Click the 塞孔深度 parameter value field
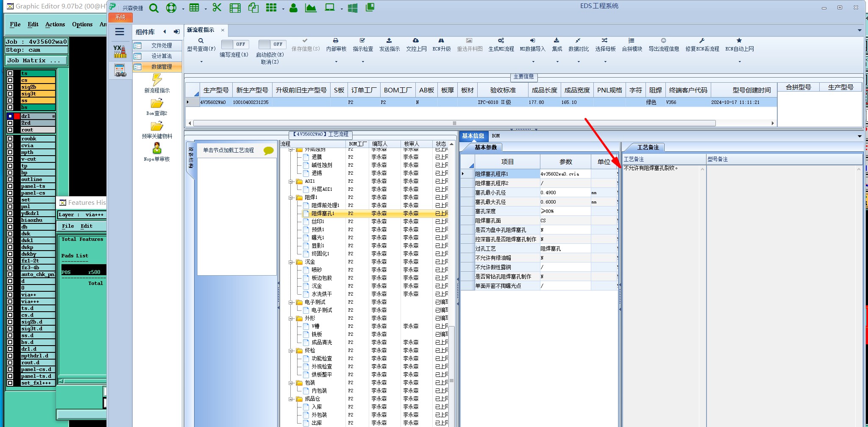Image resolution: width=868 pixels, height=427 pixels. (565, 211)
